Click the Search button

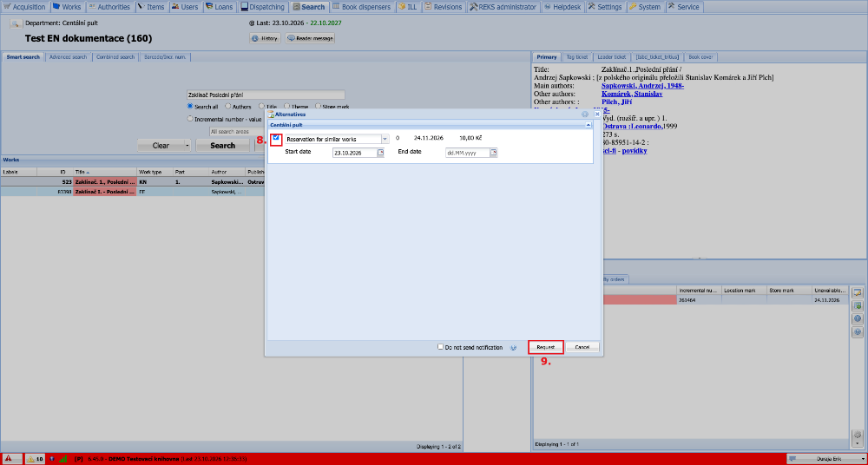click(222, 146)
